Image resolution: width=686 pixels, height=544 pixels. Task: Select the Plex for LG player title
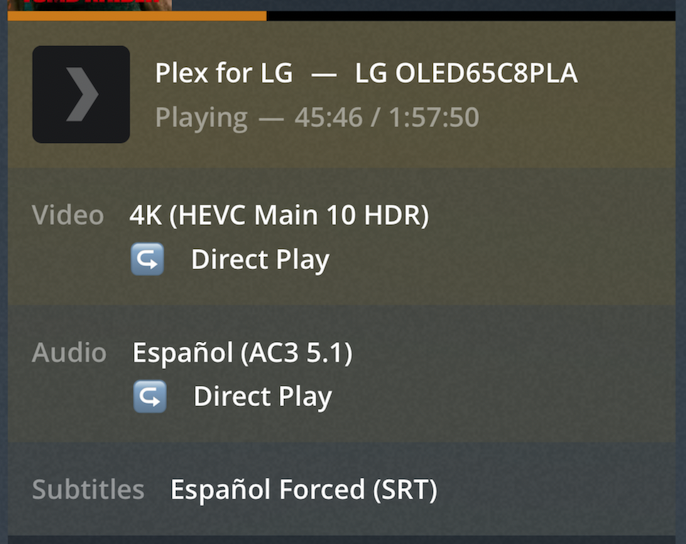coord(224,73)
